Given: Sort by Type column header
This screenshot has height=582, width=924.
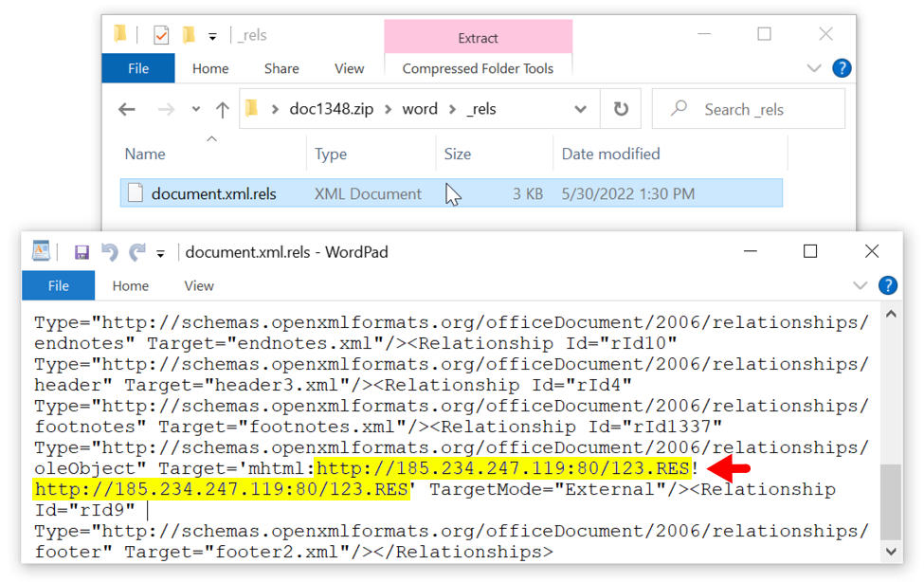Looking at the screenshot, I should pos(331,154).
